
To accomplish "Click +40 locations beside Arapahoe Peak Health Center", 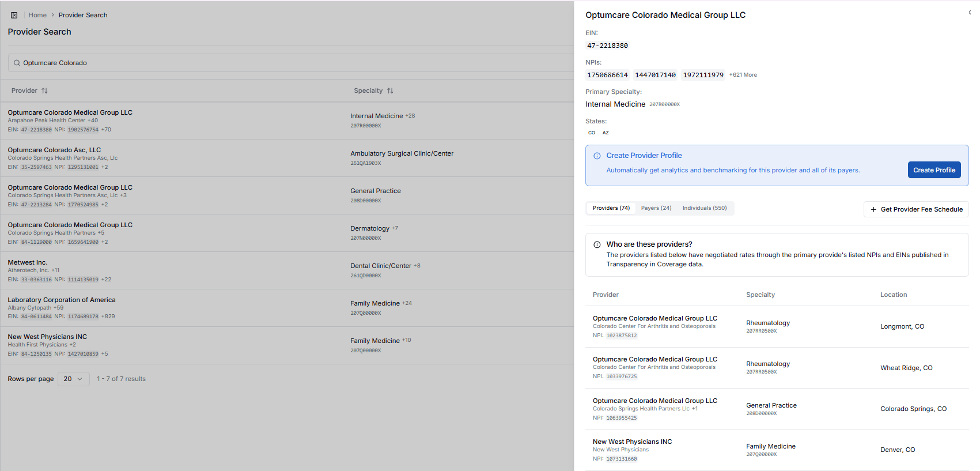I will (93, 120).
